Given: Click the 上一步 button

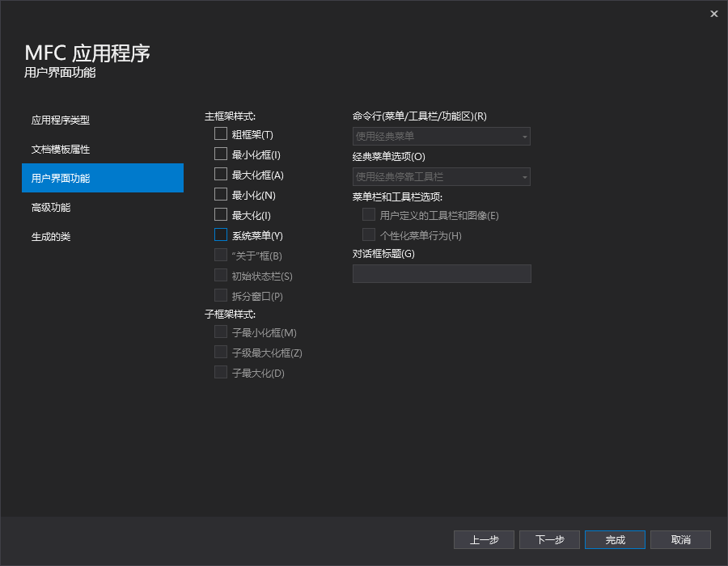Looking at the screenshot, I should point(484,539).
